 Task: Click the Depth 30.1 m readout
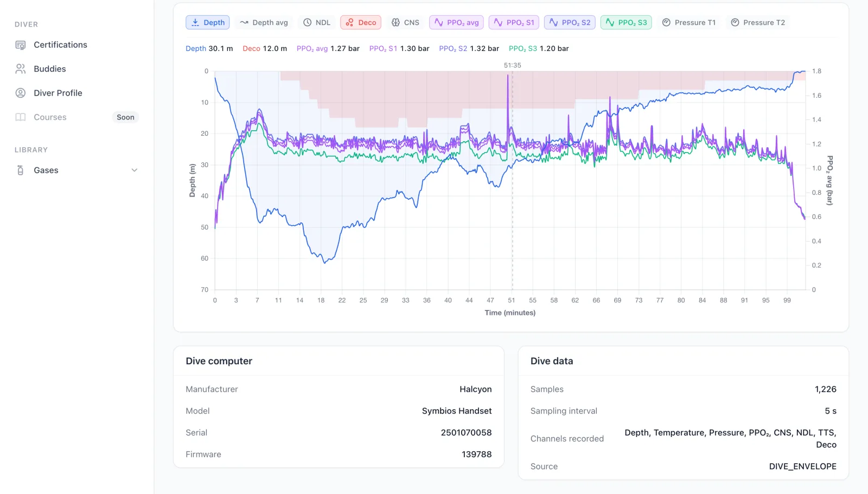[209, 48]
